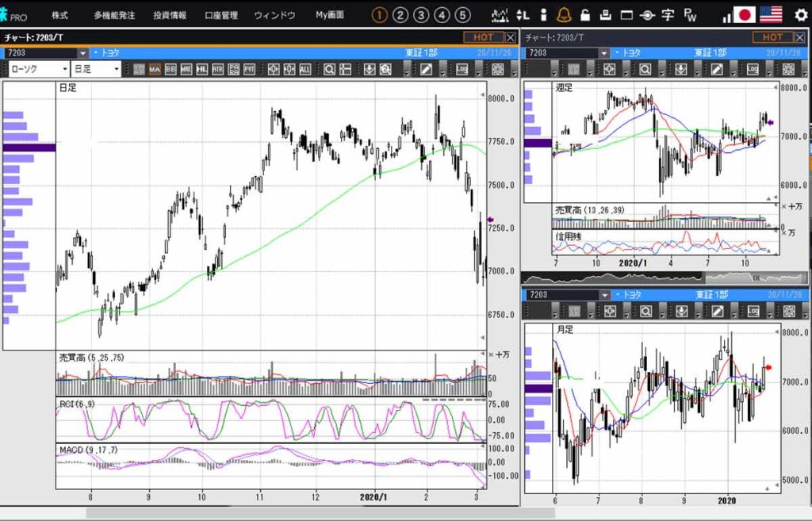Switch to screen layout number 3
Viewport: 812px width, 521px height.
point(421,15)
